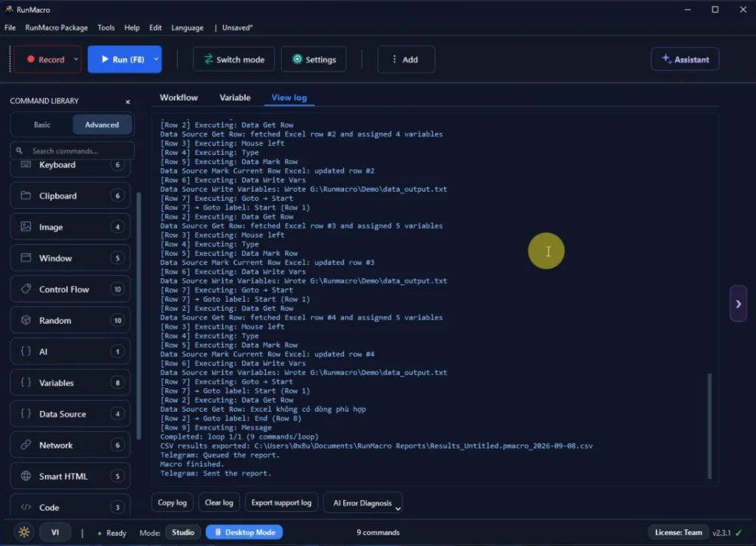Click the Keyboard category icon
756x546 pixels.
pos(26,165)
